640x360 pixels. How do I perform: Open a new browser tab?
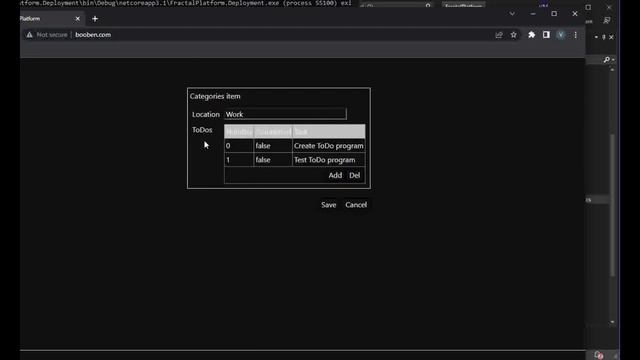click(95, 19)
